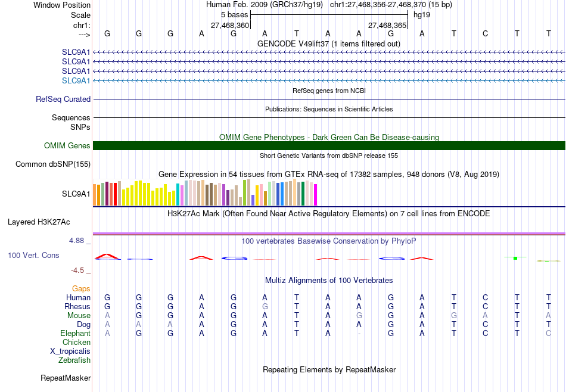Select the Scale track label

tap(80, 15)
